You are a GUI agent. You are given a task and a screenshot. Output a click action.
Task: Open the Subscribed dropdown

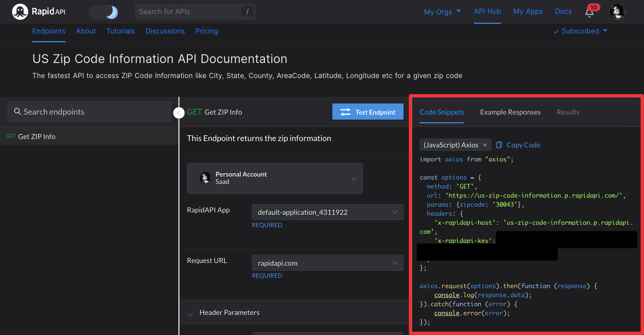point(580,31)
